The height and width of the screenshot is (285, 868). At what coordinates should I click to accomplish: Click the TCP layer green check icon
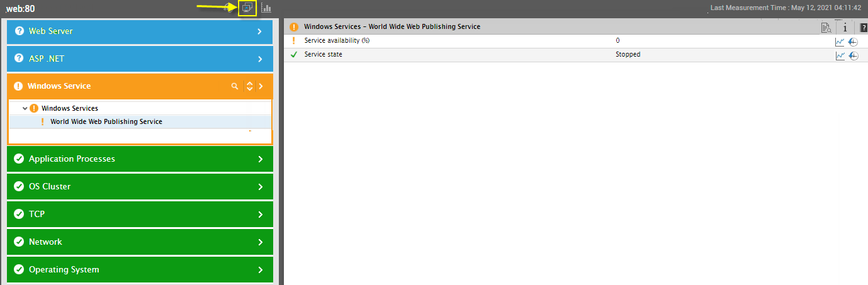click(x=19, y=215)
